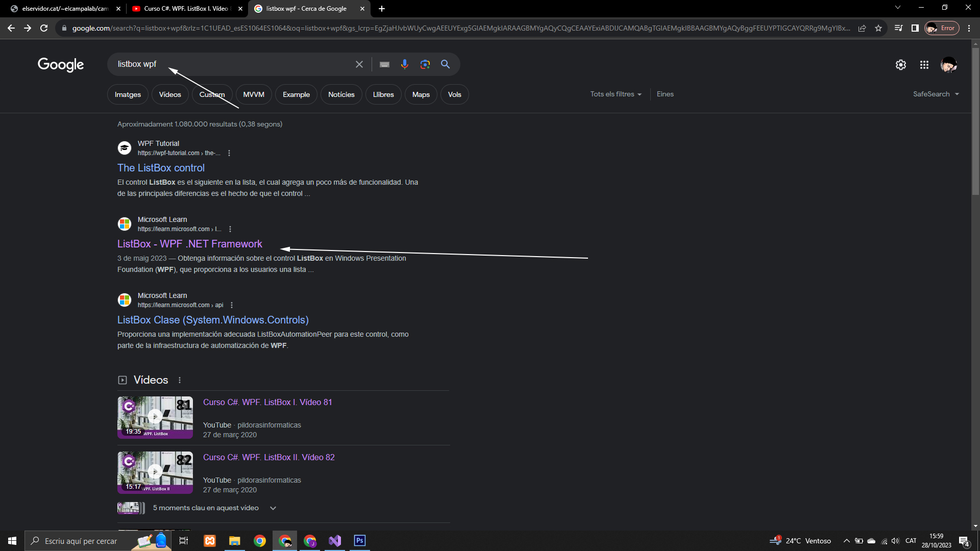Image resolution: width=980 pixels, height=551 pixels.
Task: Toggle the browser side panel
Action: [915, 28]
